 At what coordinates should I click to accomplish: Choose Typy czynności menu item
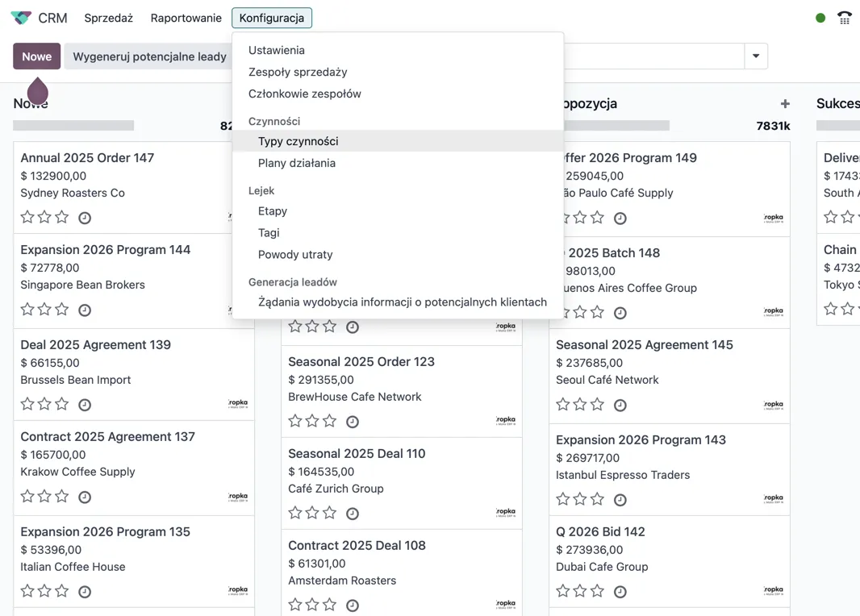pyautogui.click(x=298, y=141)
